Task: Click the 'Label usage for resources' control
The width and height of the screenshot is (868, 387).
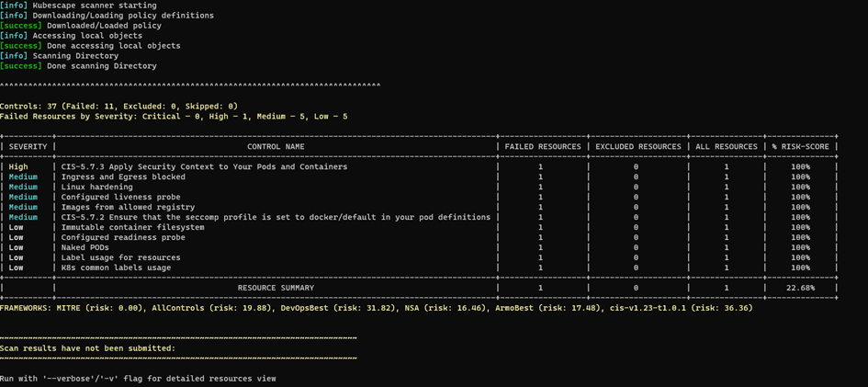Action: (x=120, y=257)
